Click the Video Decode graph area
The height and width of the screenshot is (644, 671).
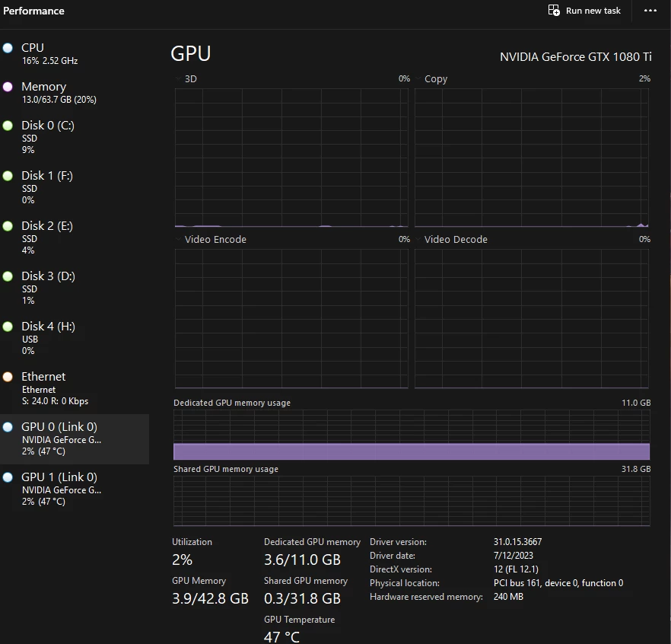point(532,318)
